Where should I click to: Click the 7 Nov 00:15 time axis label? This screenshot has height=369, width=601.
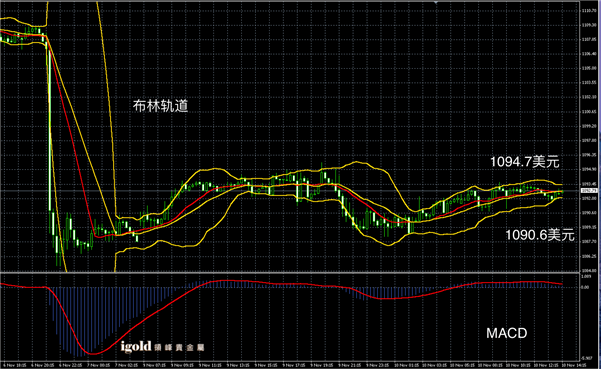tap(99, 365)
